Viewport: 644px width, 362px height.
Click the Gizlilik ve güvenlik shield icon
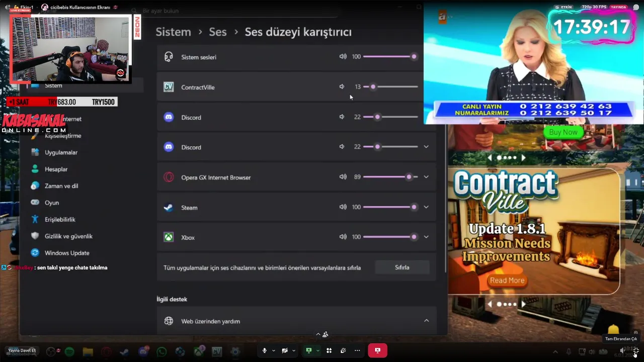coord(35,236)
